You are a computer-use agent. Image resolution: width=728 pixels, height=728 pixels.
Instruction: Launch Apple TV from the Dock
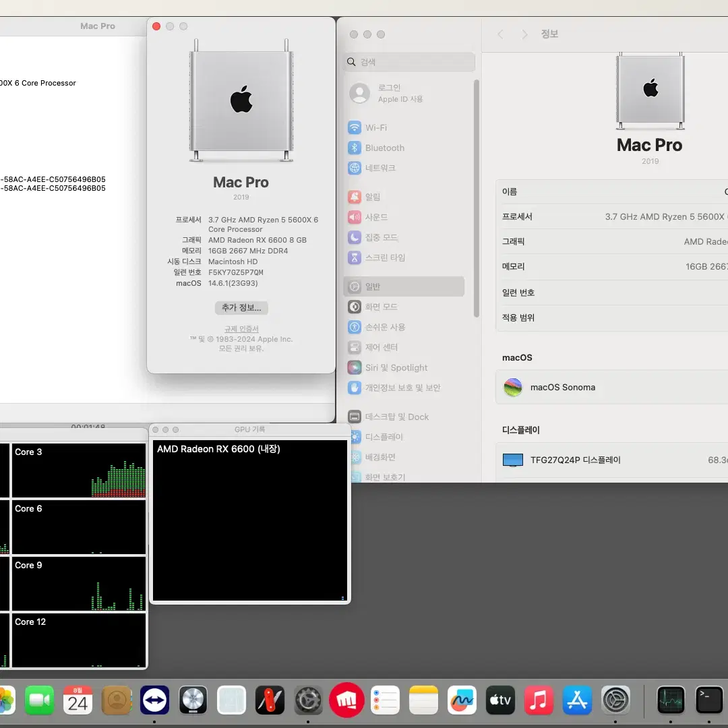click(x=500, y=700)
